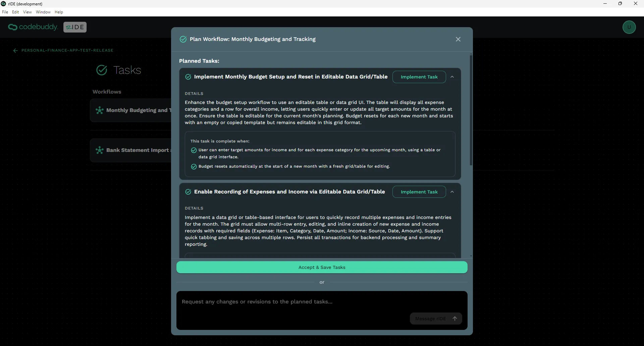Click Implement Task for Enable Recording of Expenses
The width and height of the screenshot is (644, 346).
(419, 192)
